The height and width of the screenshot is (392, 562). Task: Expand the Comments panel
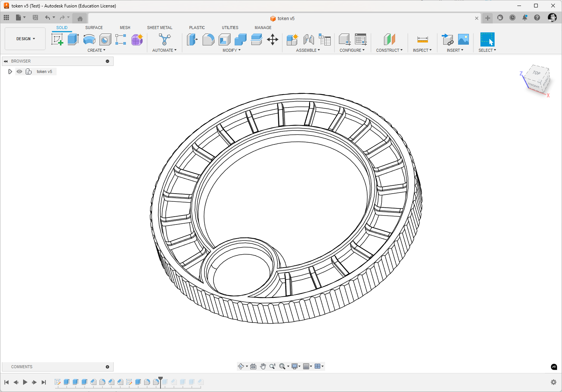[107, 367]
